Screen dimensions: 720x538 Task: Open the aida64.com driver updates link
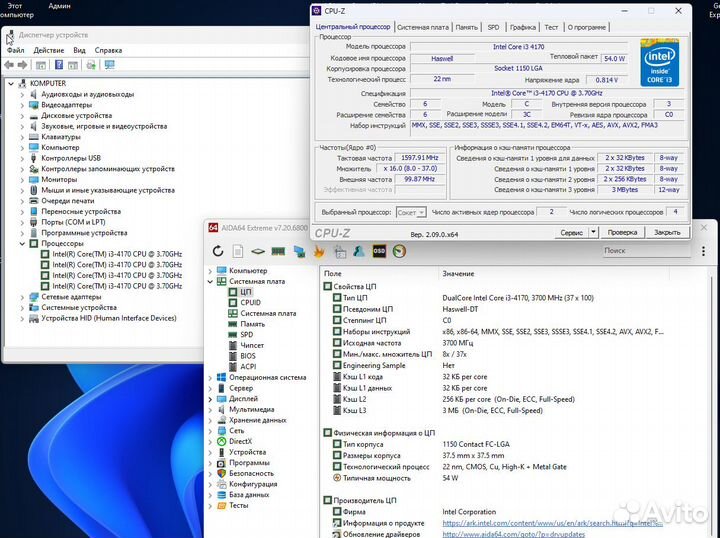click(513, 534)
